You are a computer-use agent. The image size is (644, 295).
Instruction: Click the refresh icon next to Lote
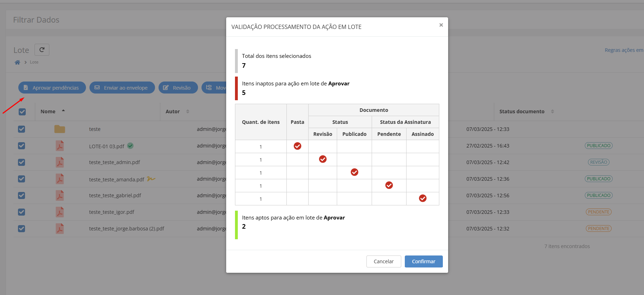point(42,50)
